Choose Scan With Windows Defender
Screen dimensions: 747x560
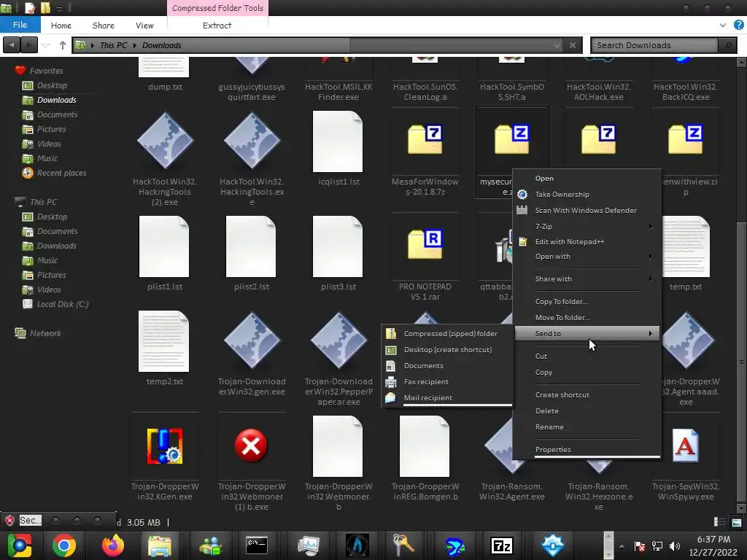[588, 210]
